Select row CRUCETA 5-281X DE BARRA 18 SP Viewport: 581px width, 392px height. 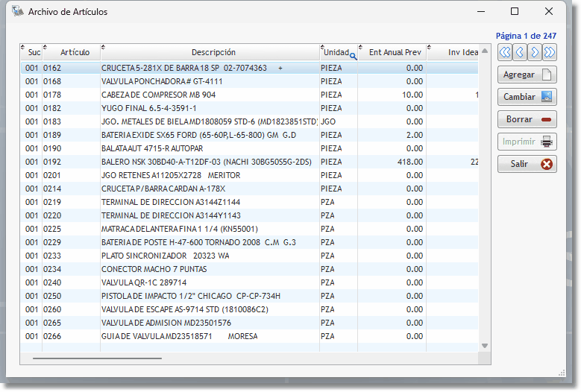(249, 68)
